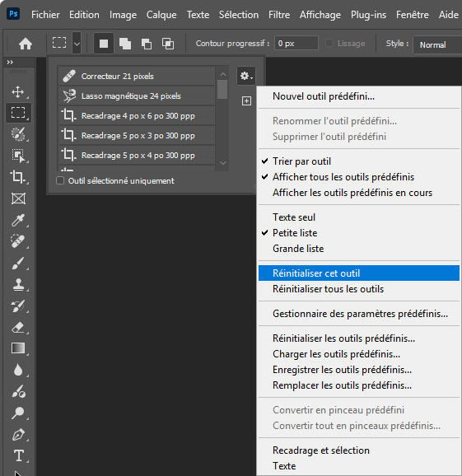The image size is (462, 476).
Task: Open the tool preset picker marquee icon
Action: click(x=59, y=43)
